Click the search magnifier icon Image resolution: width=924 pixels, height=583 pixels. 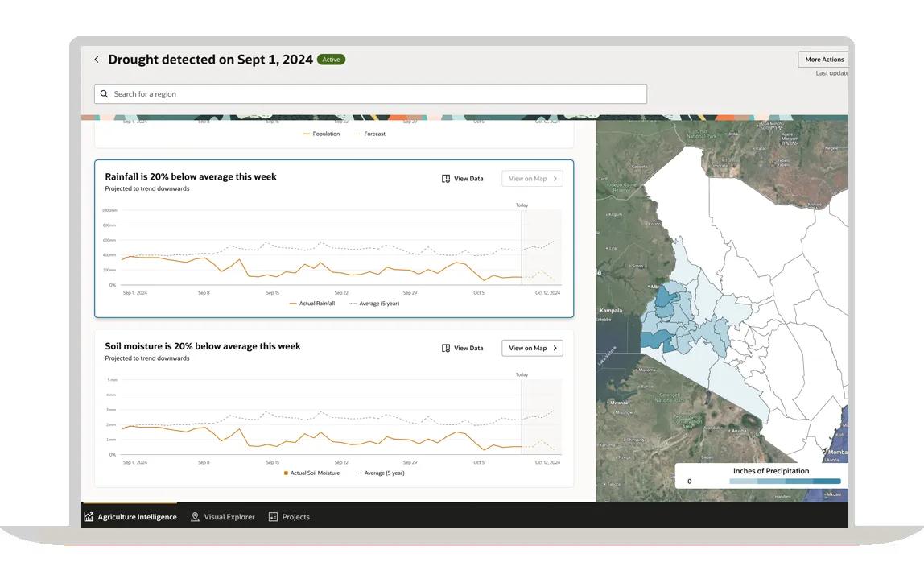tap(104, 93)
